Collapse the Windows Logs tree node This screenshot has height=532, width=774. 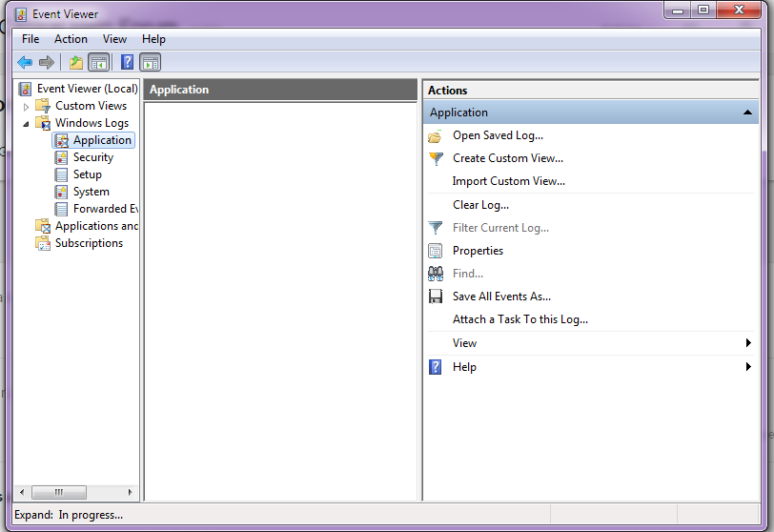tap(27, 123)
